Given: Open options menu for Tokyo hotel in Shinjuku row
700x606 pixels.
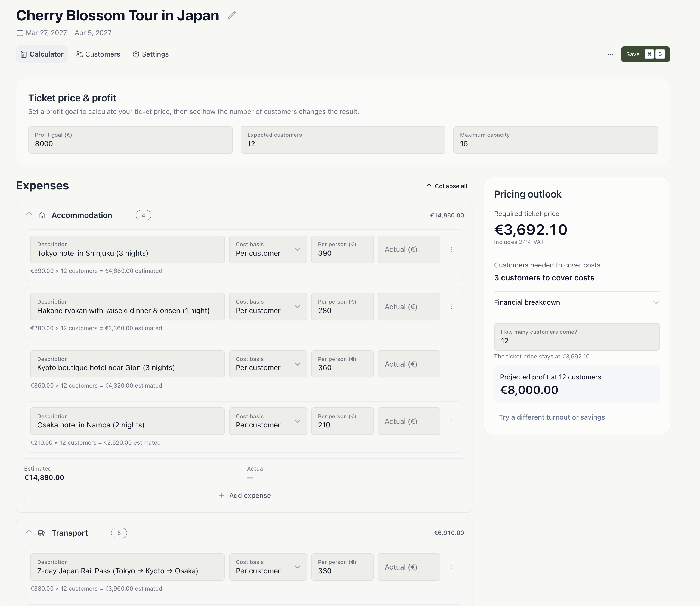Looking at the screenshot, I should (x=451, y=249).
